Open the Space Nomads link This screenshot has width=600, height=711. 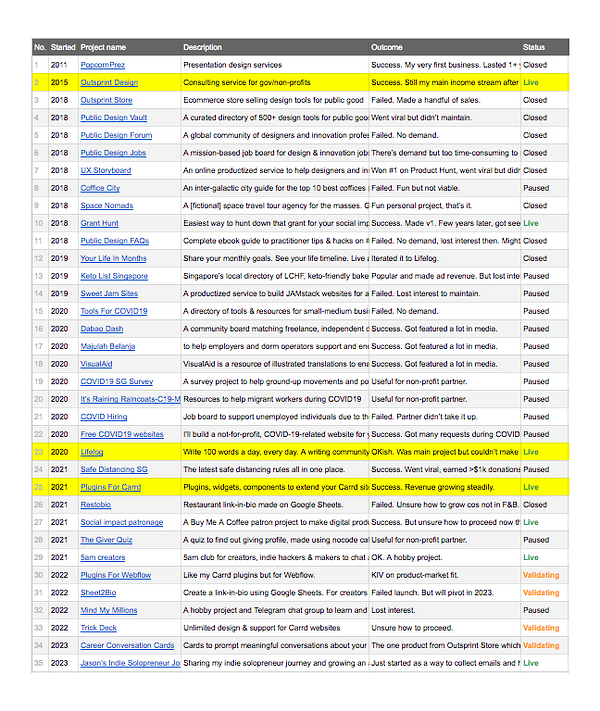pos(107,206)
